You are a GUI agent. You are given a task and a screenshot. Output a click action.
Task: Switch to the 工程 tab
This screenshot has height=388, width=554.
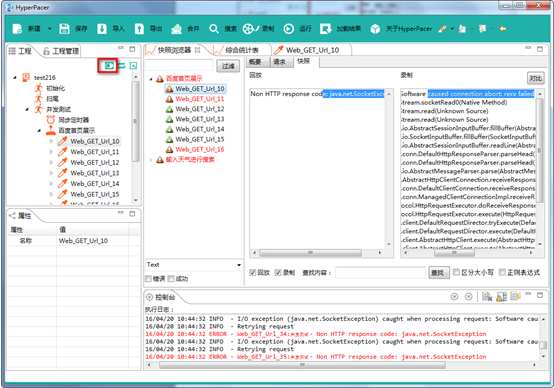20,51
